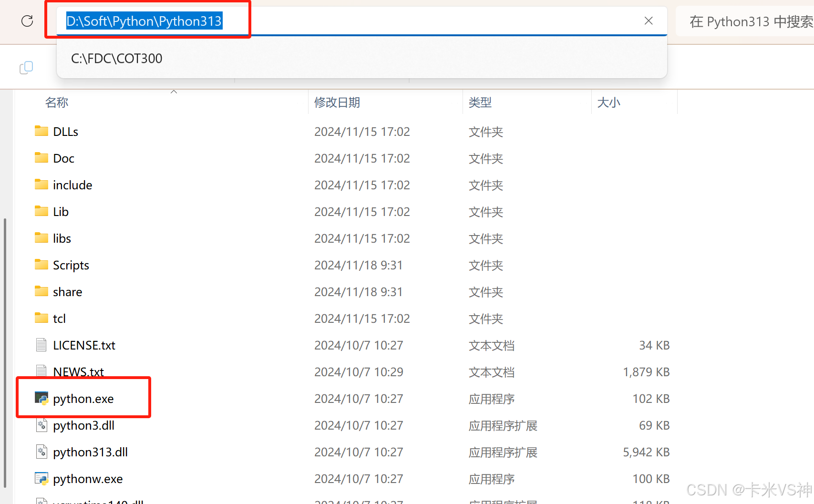Select the Doc folder icon
Image resolution: width=814 pixels, height=504 pixels.
click(41, 158)
